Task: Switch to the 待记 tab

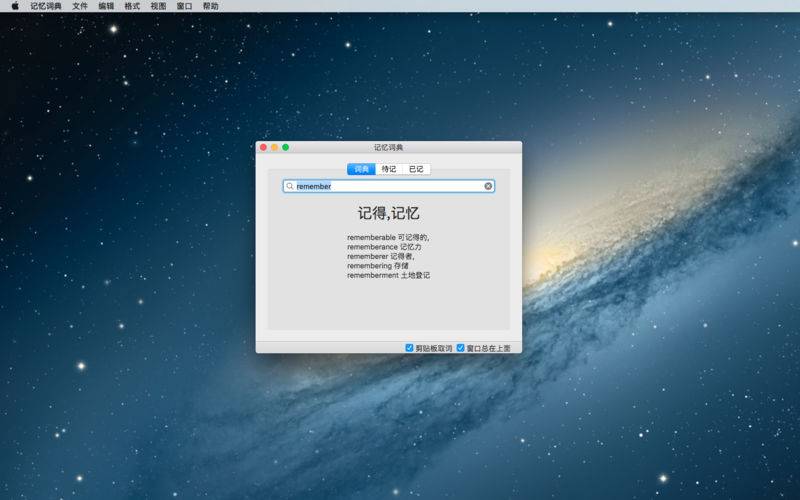Action: coord(389,169)
